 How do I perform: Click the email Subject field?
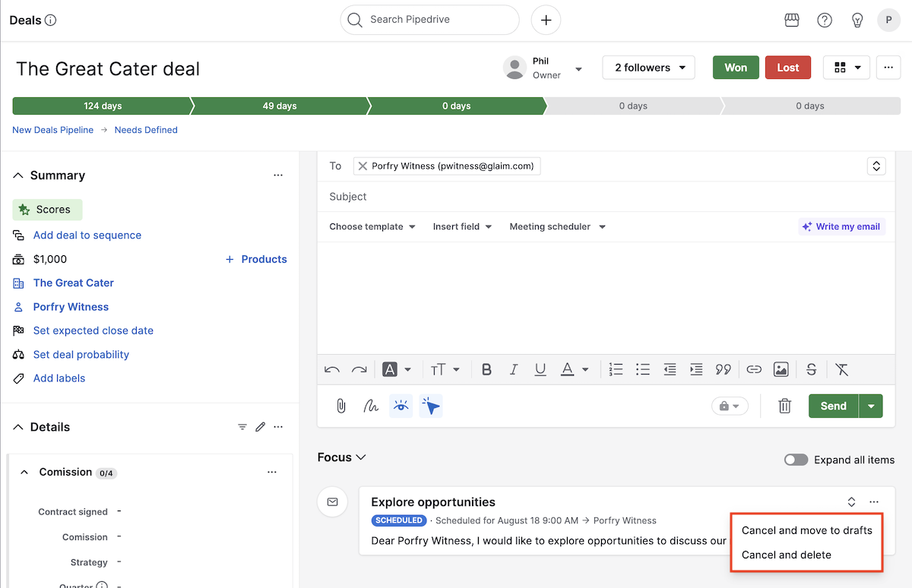[607, 197]
